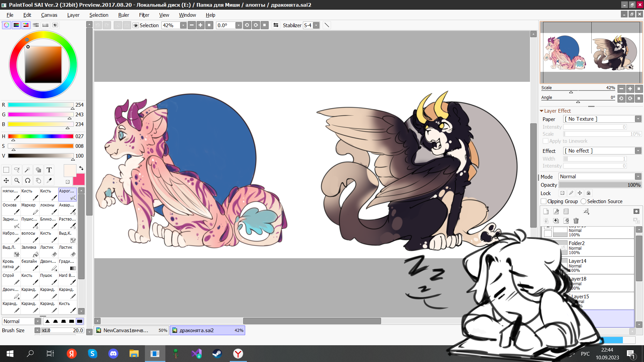Open the Stabilizer S-4 dropdown

tap(316, 25)
